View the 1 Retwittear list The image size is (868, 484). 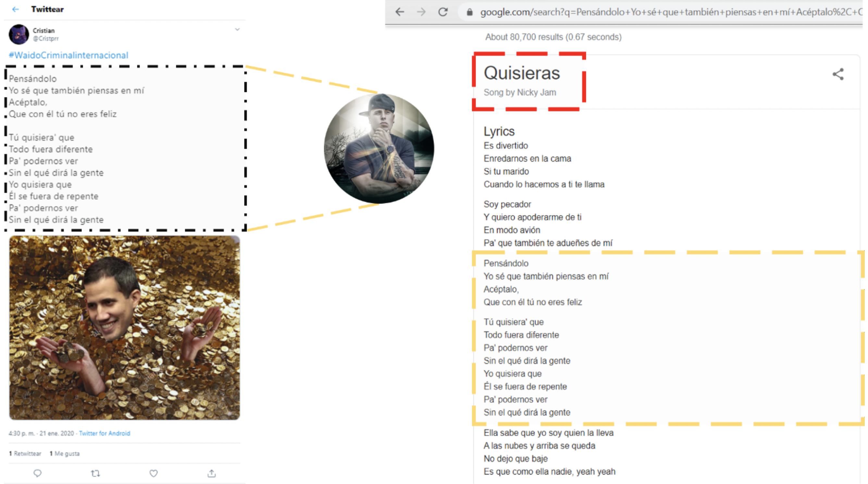click(25, 454)
